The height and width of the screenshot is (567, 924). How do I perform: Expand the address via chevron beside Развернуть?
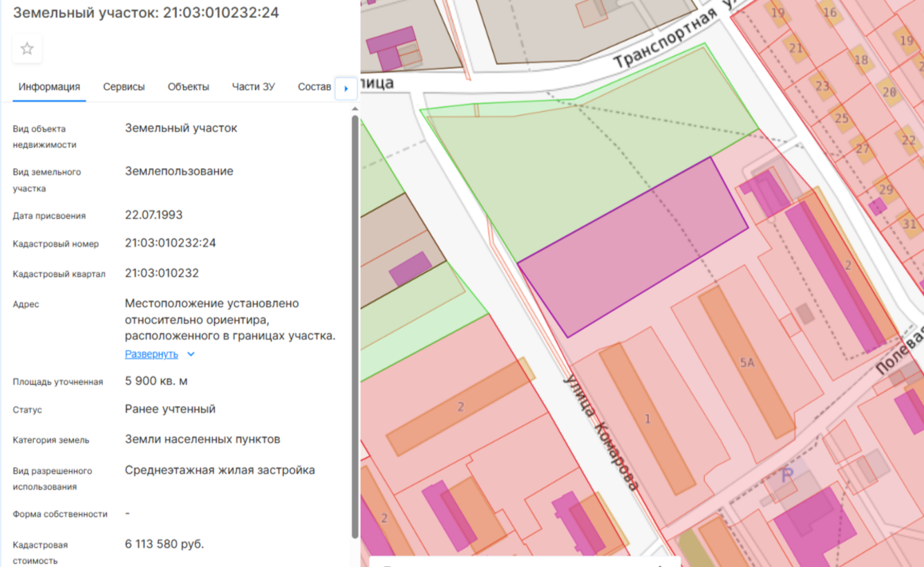(x=191, y=354)
